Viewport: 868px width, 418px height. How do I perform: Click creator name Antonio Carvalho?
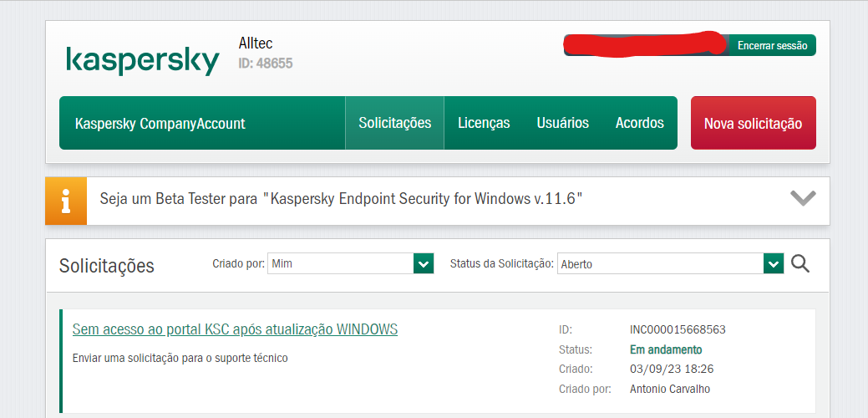tap(670, 390)
